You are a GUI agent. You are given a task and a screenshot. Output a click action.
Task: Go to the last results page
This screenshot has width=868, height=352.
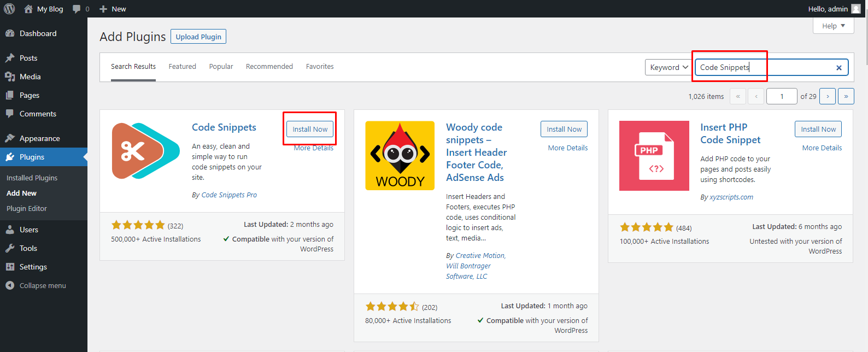846,96
